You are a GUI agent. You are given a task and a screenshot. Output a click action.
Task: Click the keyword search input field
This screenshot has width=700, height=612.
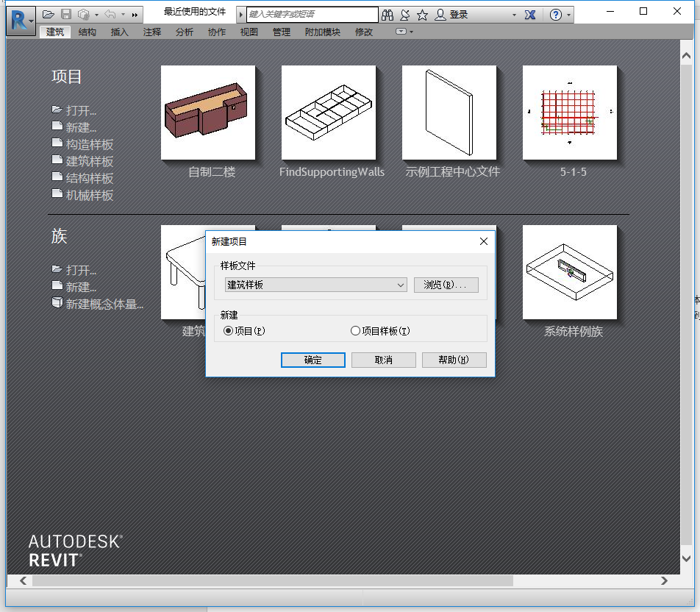click(x=312, y=14)
